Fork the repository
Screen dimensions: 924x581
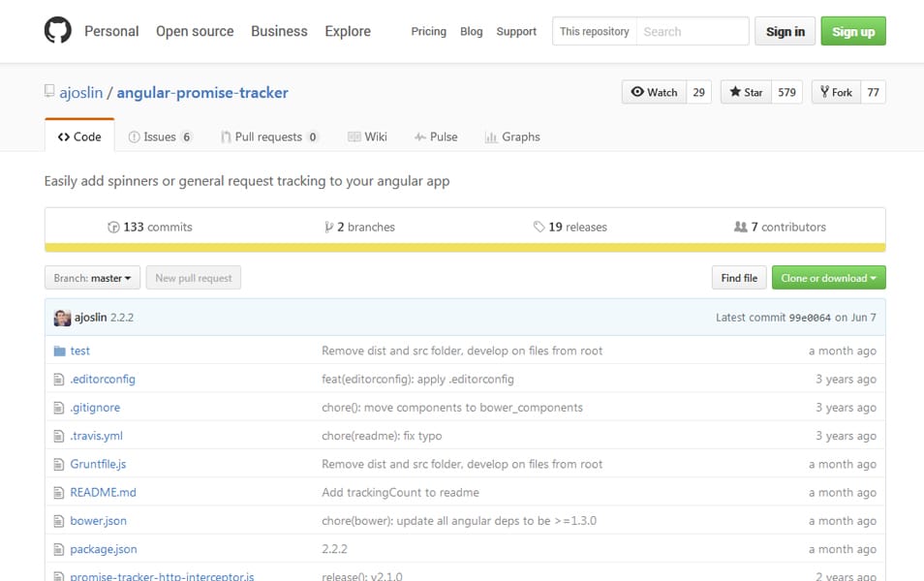836,92
